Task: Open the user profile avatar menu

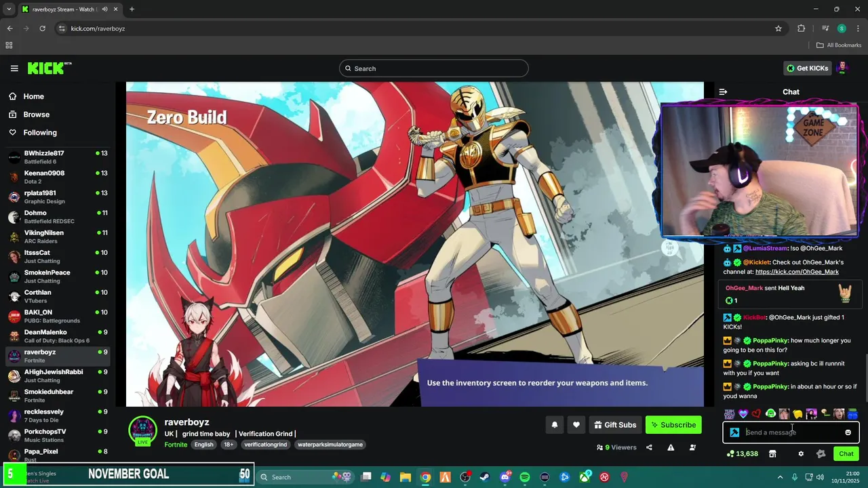Action: click(843, 68)
